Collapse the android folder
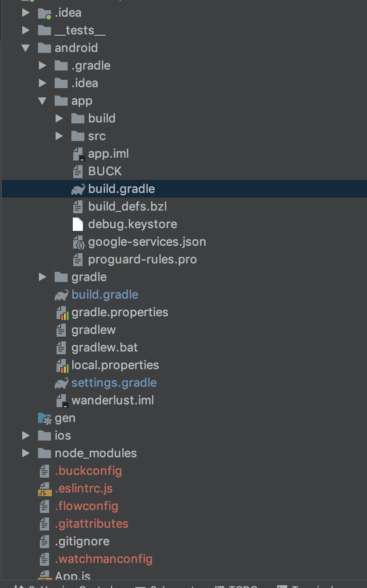The width and height of the screenshot is (367, 588). [25, 48]
